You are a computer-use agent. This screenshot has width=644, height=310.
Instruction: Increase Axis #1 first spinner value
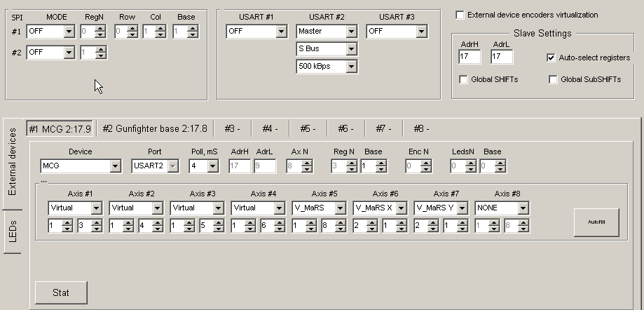coord(68,222)
